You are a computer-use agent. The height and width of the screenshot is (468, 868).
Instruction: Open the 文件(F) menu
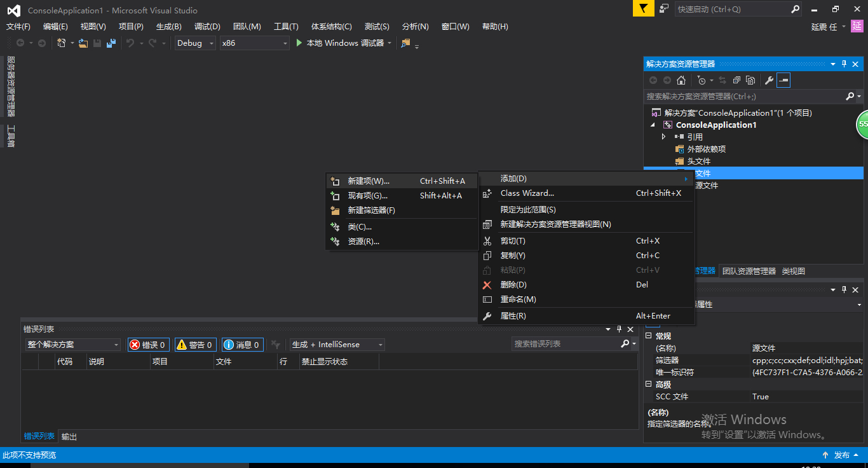click(18, 27)
